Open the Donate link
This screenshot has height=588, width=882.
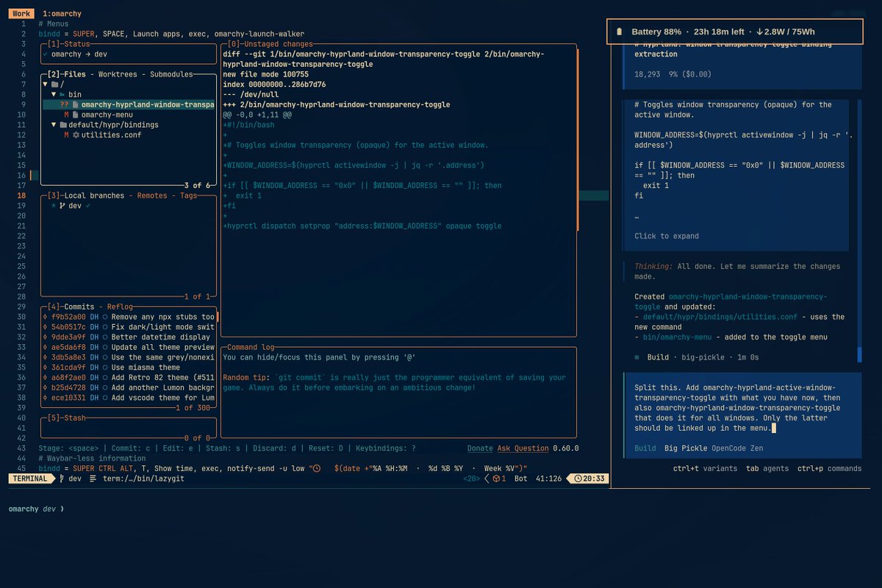coord(480,448)
